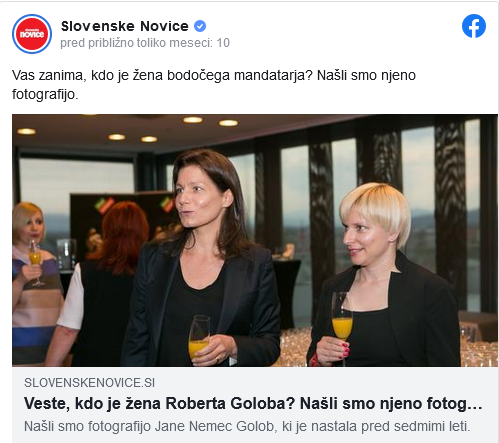Click the SLOVENSKENOVICE.SI domain label

[89, 383]
